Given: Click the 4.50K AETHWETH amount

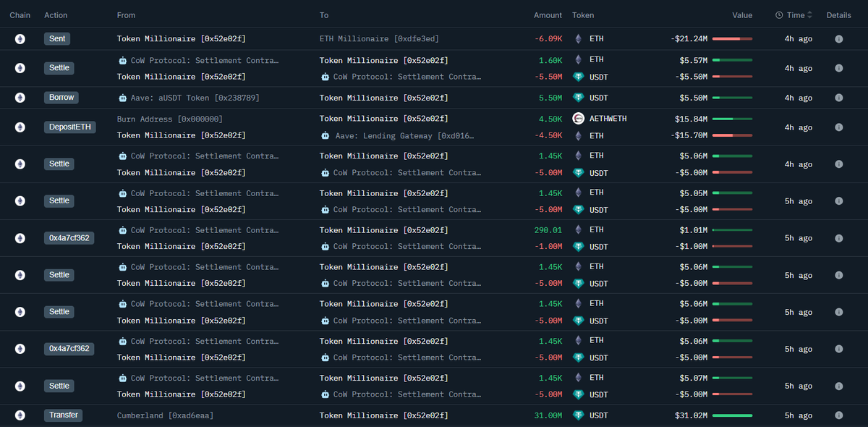Looking at the screenshot, I should (x=550, y=119).
